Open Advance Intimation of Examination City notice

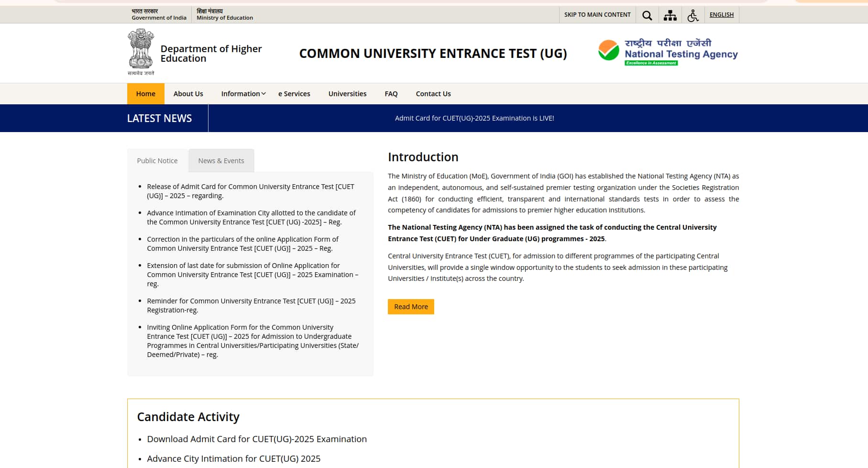pyautogui.click(x=251, y=217)
